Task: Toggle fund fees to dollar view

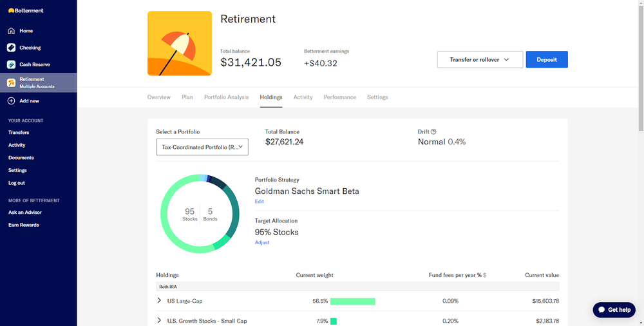Action: point(485,276)
